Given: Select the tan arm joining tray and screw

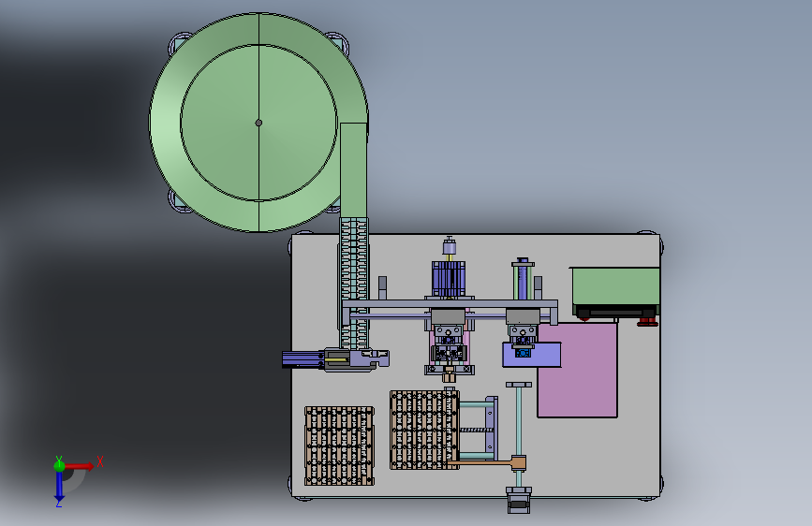Looking at the screenshot, I should (x=486, y=462).
